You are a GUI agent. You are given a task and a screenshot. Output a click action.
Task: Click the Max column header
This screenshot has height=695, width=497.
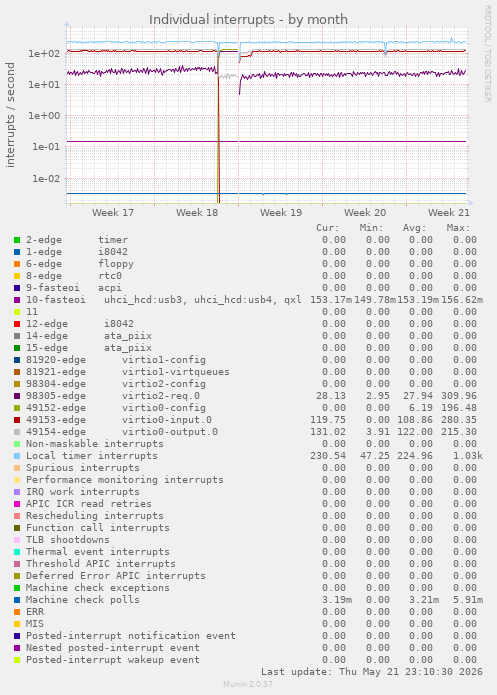[x=458, y=228]
